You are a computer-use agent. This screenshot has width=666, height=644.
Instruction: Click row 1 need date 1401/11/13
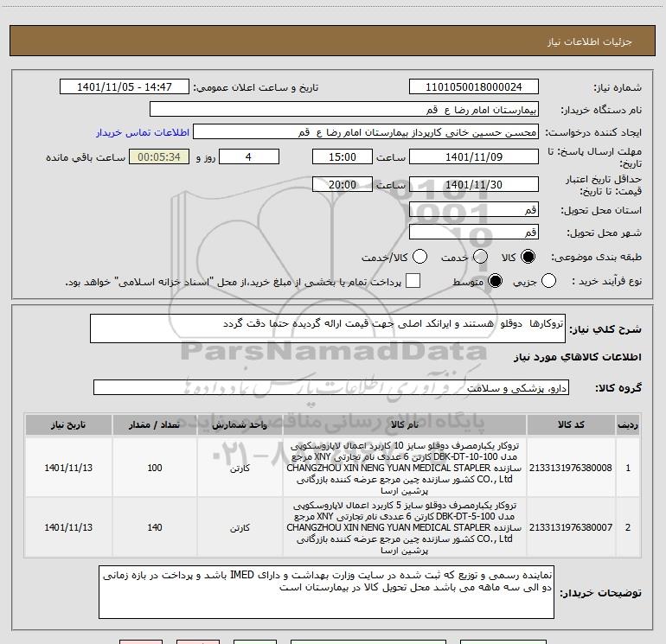point(68,468)
